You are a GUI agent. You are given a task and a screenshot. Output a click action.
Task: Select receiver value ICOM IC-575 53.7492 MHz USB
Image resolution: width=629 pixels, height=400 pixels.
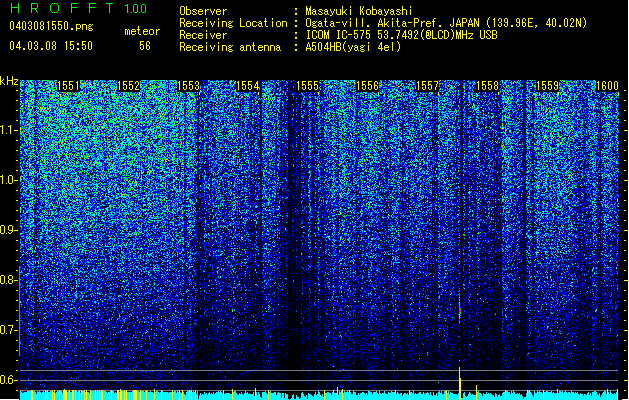point(401,35)
